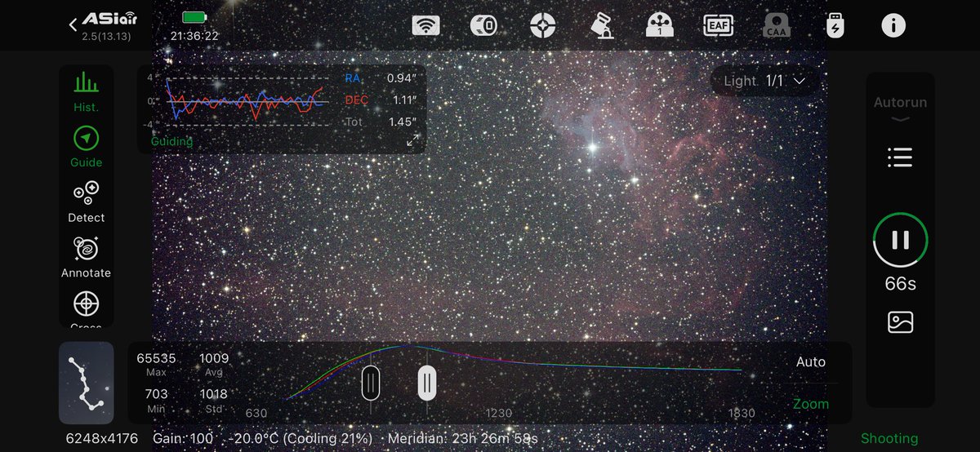Image resolution: width=980 pixels, height=452 pixels.
Task: Click the 1018 Std value
Action: point(213,394)
